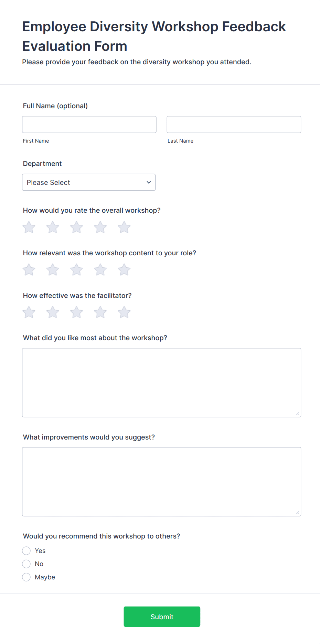
Task: Select the improvements suggestion text area
Action: pos(161,481)
